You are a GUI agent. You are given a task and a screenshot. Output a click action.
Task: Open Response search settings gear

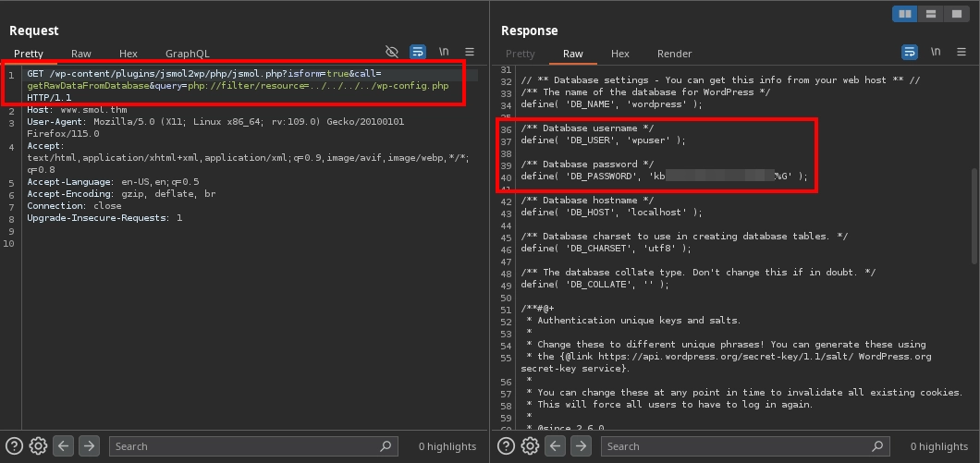pos(530,445)
